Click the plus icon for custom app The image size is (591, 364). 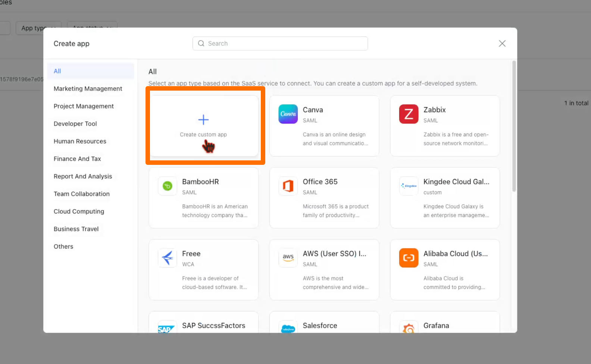(x=203, y=120)
